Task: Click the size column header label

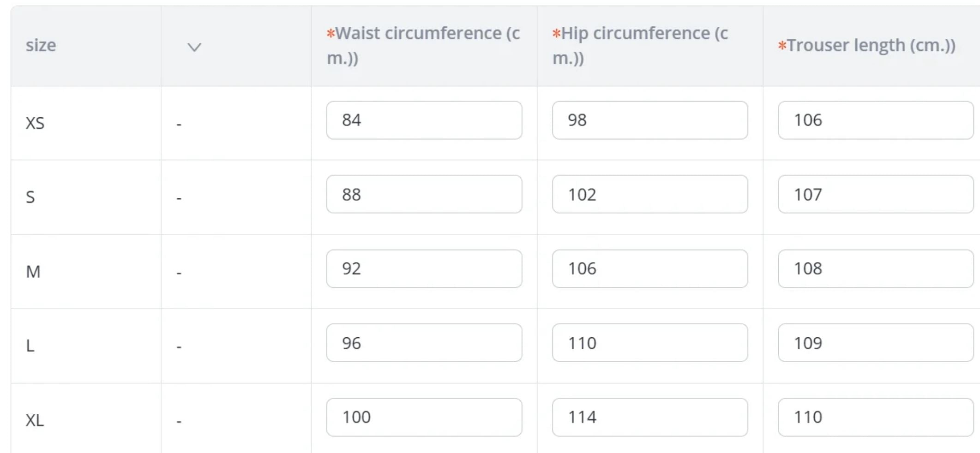Action: [41, 46]
